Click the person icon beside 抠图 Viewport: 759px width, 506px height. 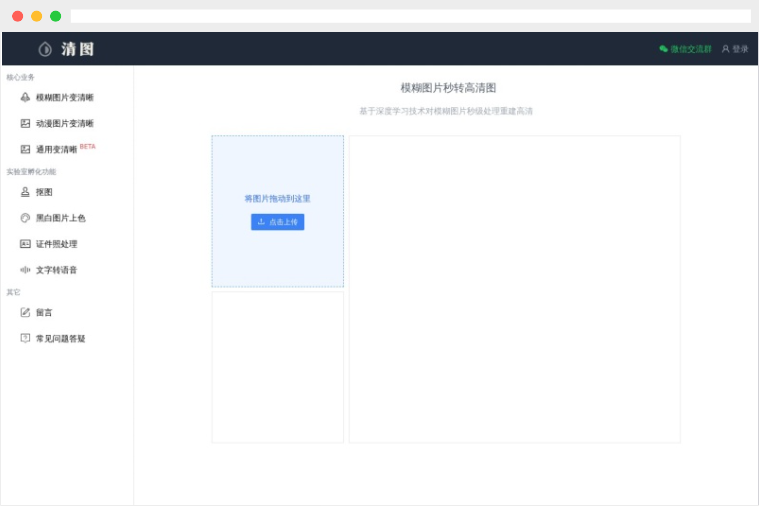pos(25,192)
